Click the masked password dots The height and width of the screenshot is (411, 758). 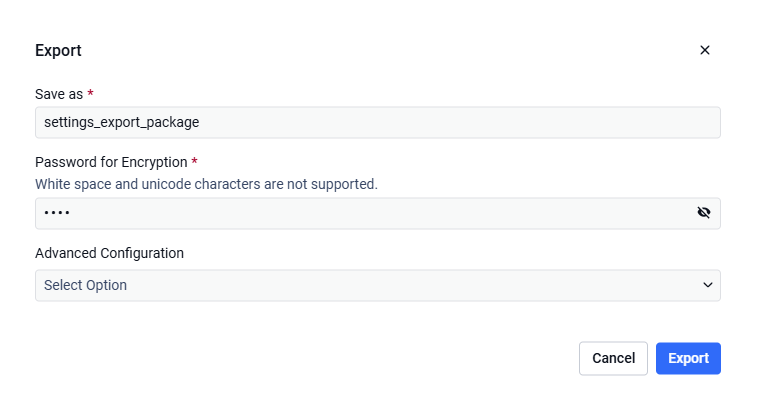pyautogui.click(x=57, y=212)
